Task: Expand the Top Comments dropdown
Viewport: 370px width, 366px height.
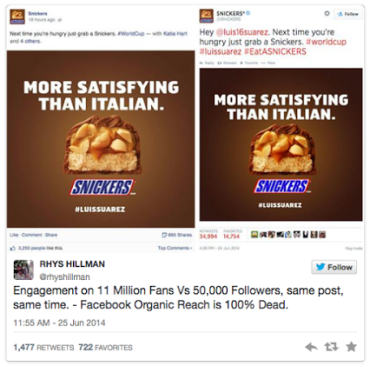Action: 175,248
